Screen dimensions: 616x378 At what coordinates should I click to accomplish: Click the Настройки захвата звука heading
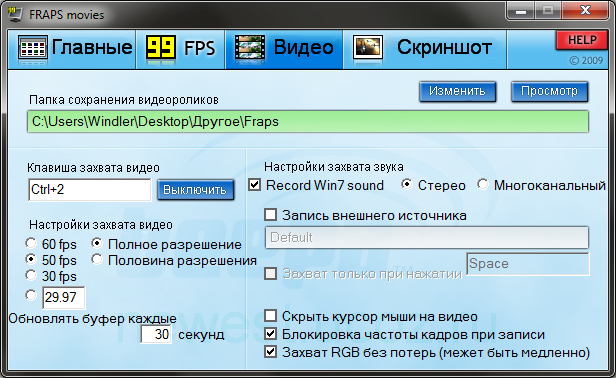[x=334, y=167]
